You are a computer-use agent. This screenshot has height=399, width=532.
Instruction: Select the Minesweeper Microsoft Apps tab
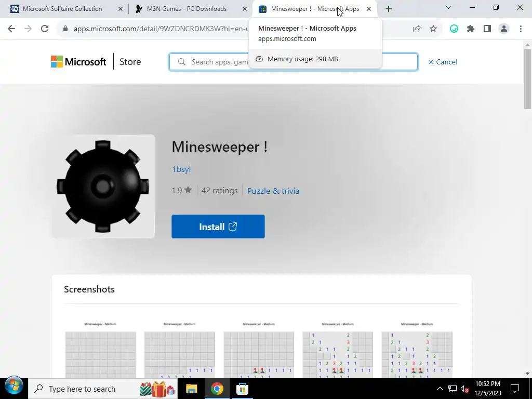[x=315, y=9]
